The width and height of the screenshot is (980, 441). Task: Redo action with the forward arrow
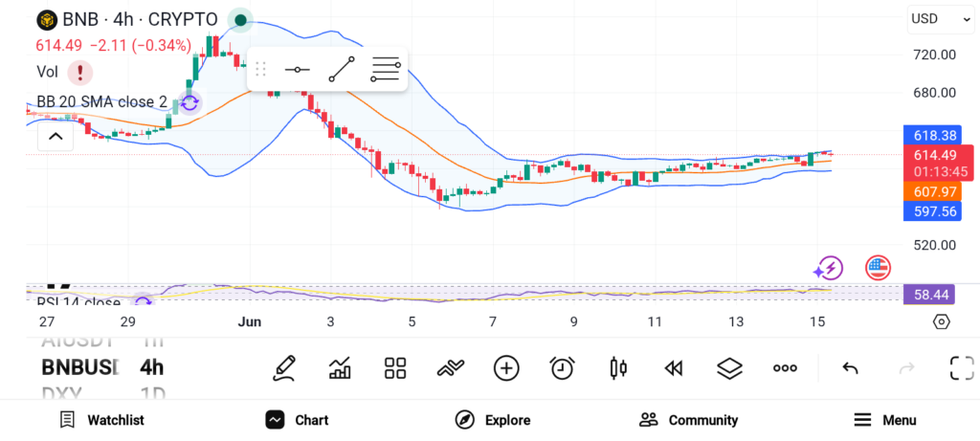[906, 368]
